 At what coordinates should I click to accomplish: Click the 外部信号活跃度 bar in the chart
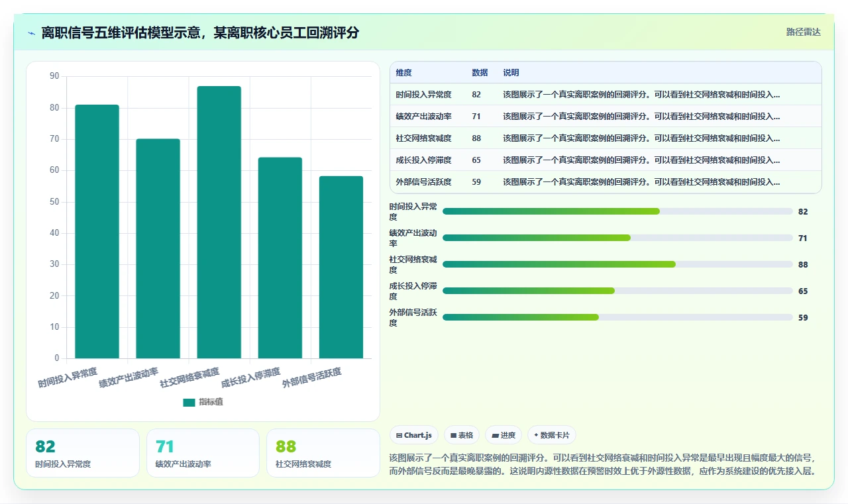(x=341, y=268)
